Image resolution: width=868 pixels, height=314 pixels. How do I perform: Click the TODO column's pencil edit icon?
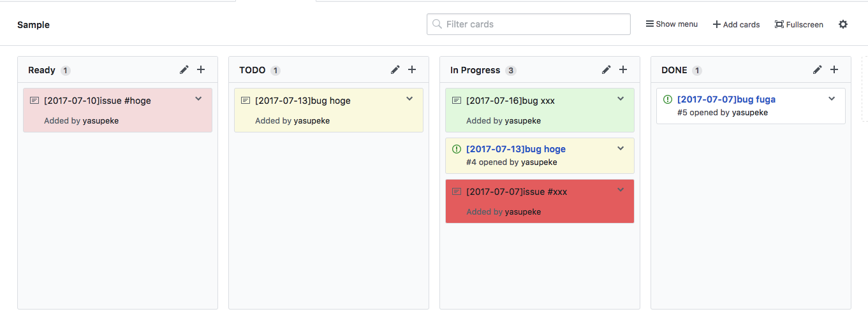[395, 69]
